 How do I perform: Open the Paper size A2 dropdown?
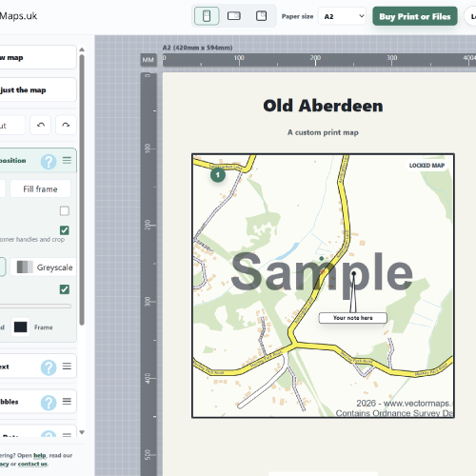pos(342,16)
